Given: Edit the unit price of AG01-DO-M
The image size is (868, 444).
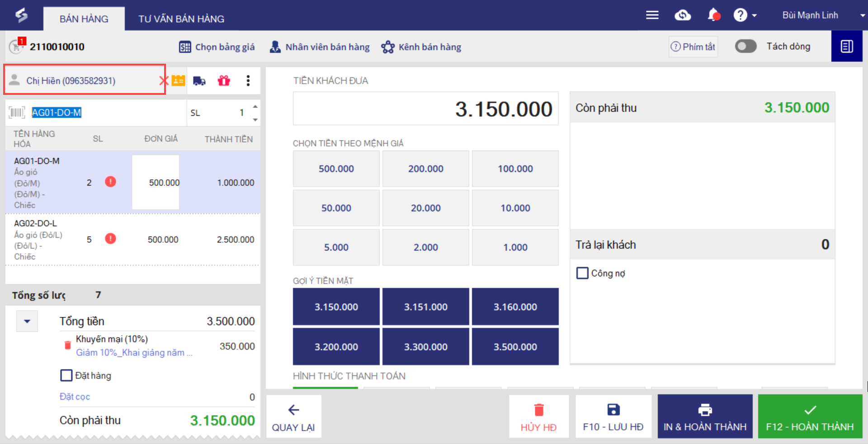Looking at the screenshot, I should pos(156,182).
